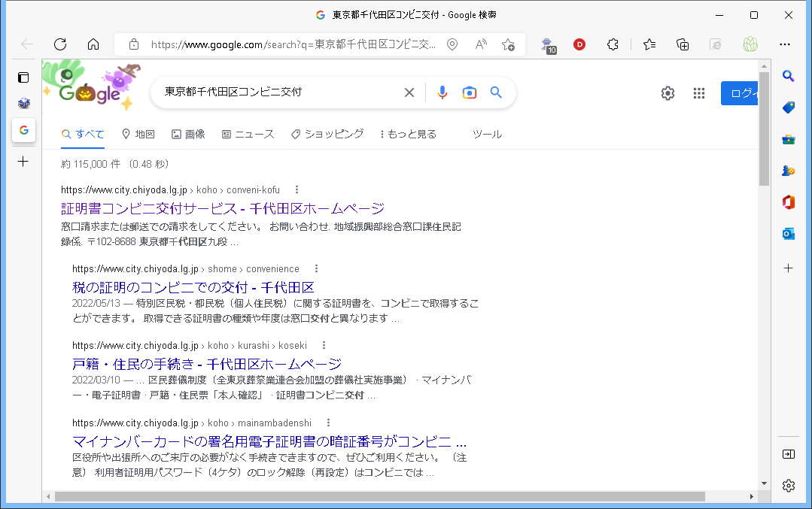The height and width of the screenshot is (509, 812).
Task: Open the sidebar Tools briefcase icon
Action: [788, 139]
